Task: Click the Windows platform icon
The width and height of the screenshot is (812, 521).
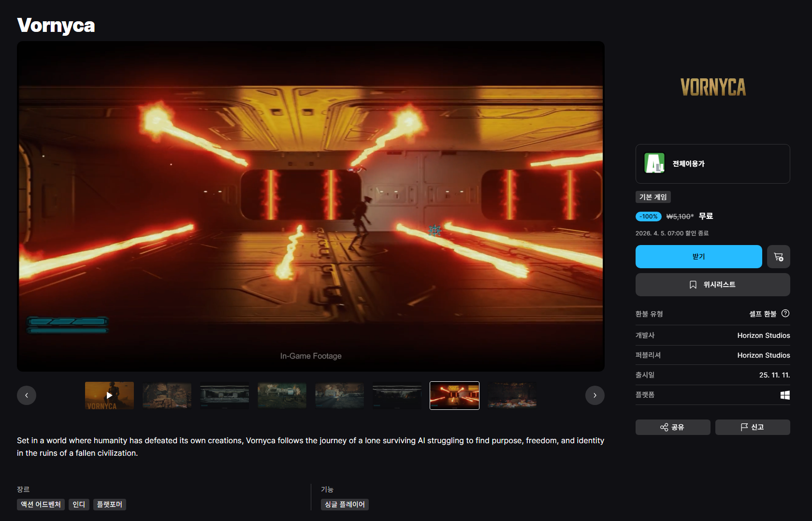Action: coord(785,395)
